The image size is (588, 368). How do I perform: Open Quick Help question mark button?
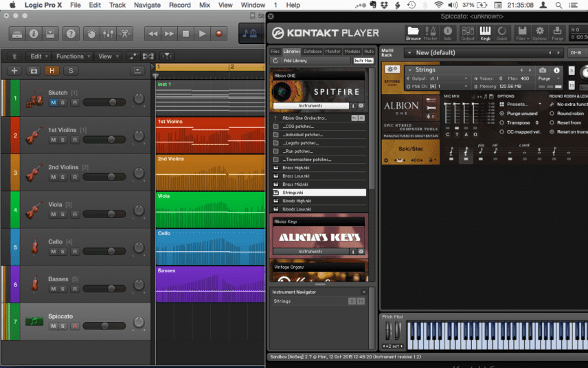[71, 34]
